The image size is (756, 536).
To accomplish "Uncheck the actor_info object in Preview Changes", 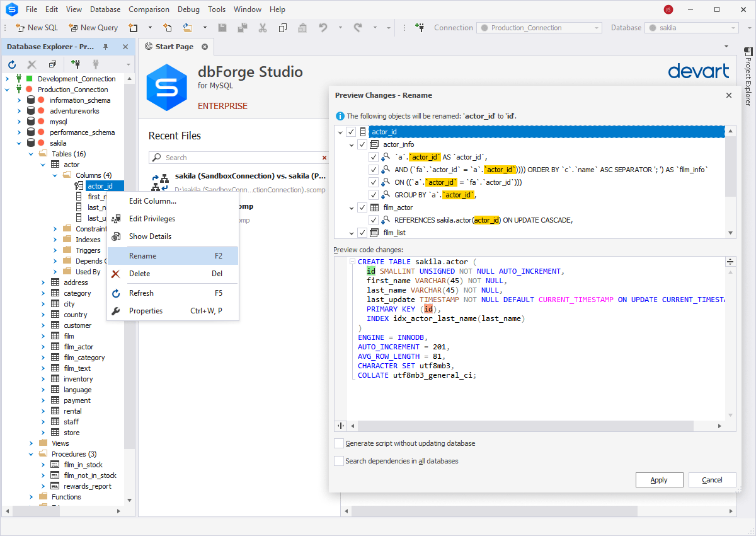I will click(x=362, y=144).
